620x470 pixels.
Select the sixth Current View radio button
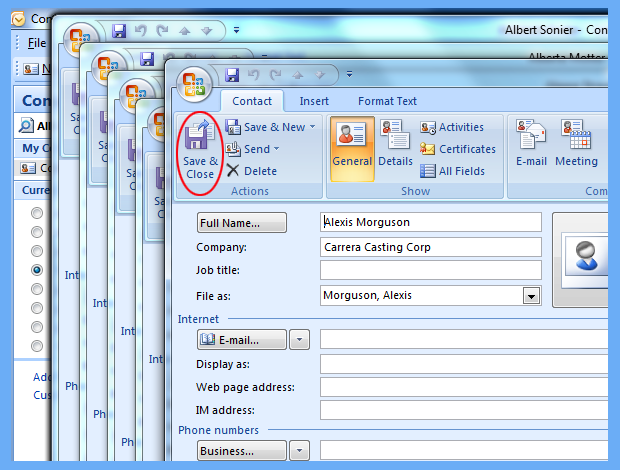click(37, 308)
